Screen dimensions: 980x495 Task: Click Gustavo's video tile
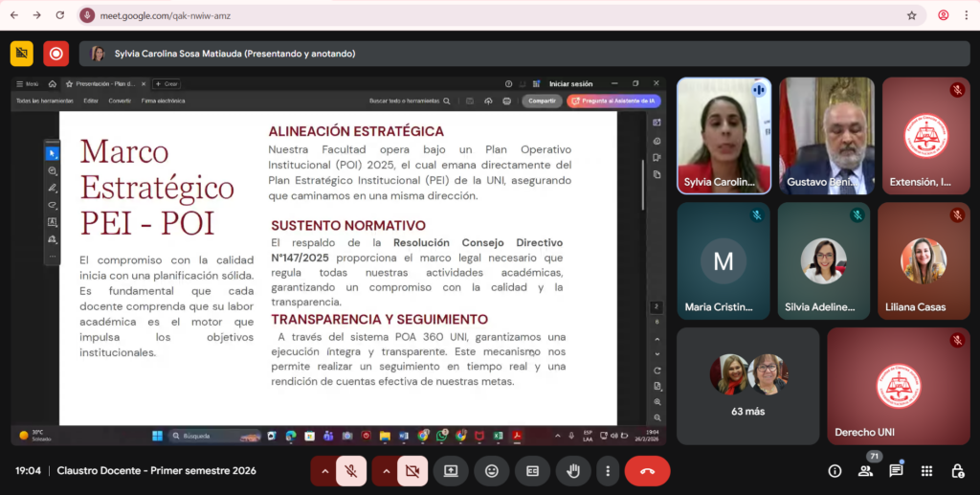[x=826, y=136]
